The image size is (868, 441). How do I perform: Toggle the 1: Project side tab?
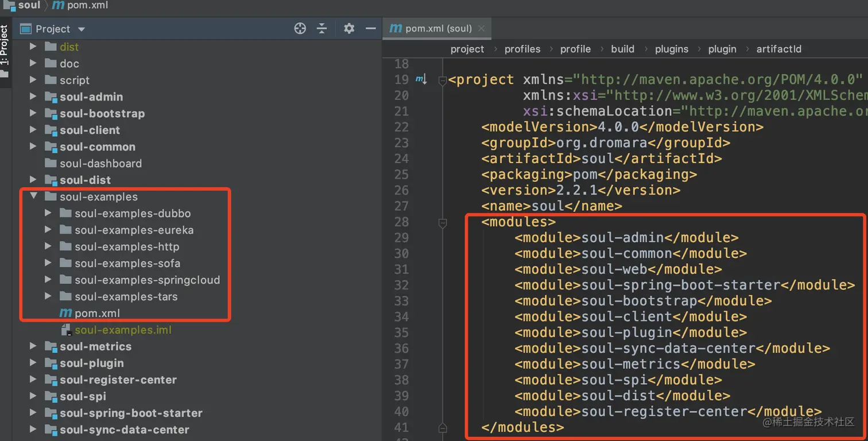5,52
